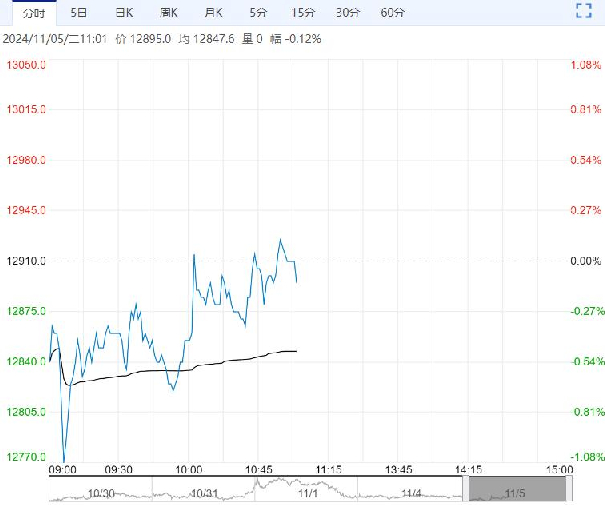
Task: Switch to the 周K weekly chart
Action: click(169, 13)
